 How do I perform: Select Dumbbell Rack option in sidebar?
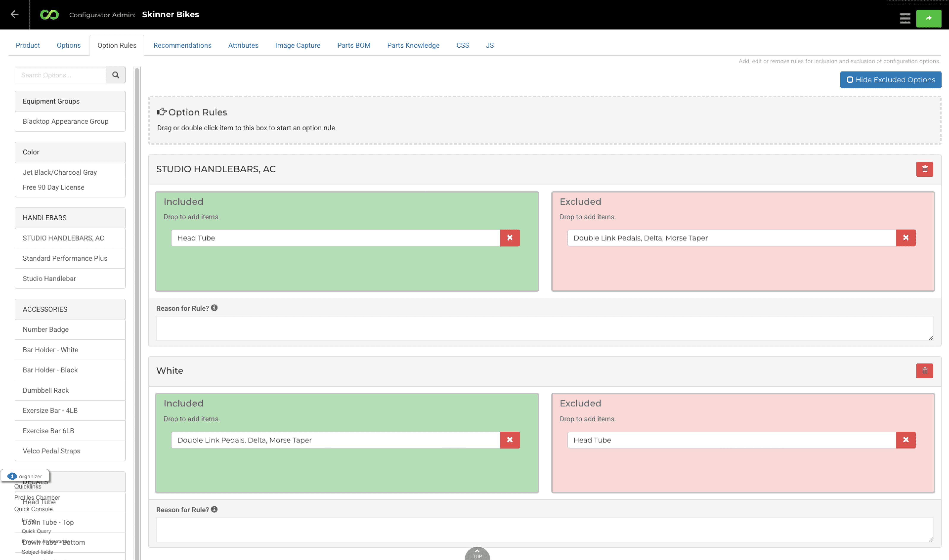click(x=46, y=390)
